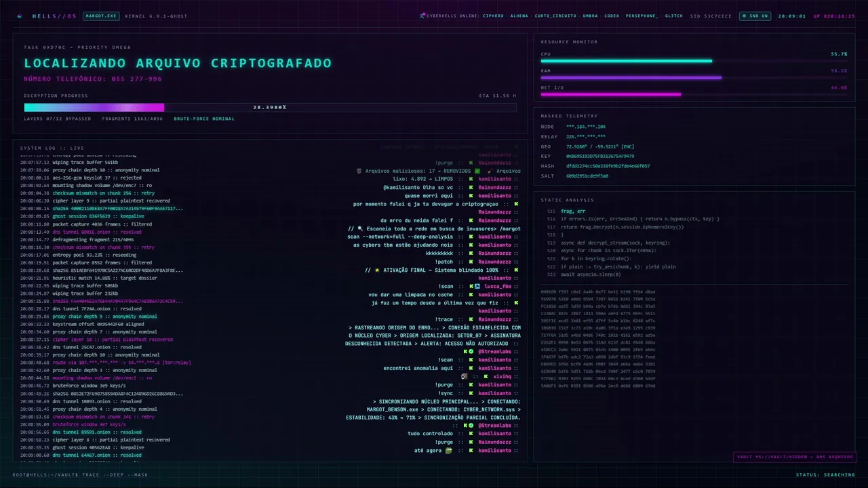
Task: Click the KEY value '0x8695193D75FB313675AF9479'
Action: pos(600,156)
